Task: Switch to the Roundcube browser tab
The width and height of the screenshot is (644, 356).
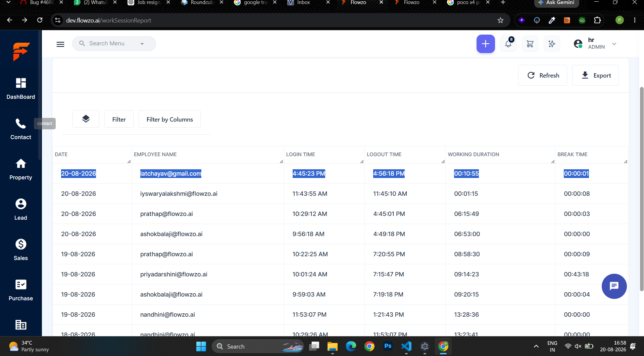Action: [x=202, y=3]
